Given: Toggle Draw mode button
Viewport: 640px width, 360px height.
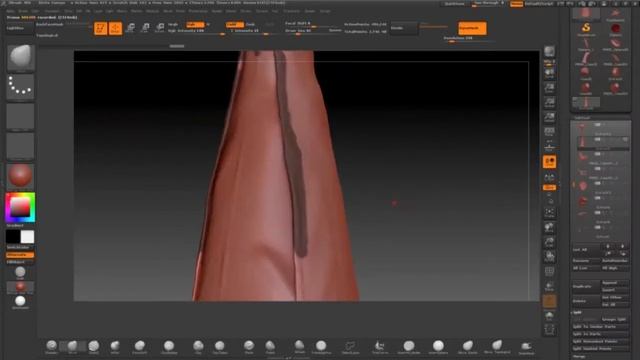Looking at the screenshot, I should [115, 28].
